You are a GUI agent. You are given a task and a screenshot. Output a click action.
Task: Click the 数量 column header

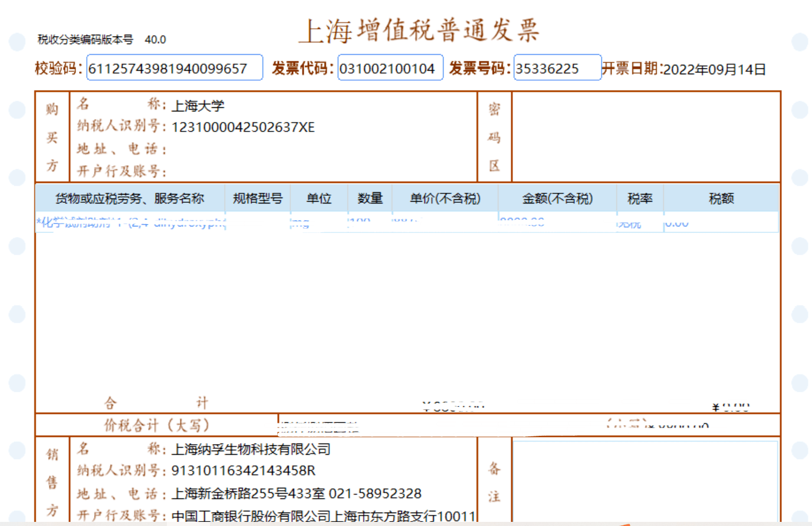click(370, 199)
